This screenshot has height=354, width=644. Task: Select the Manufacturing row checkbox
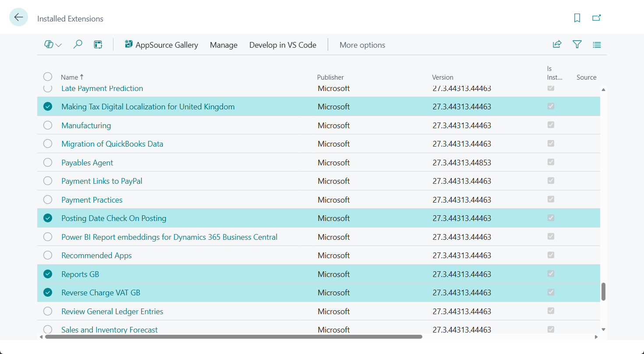pyautogui.click(x=48, y=125)
